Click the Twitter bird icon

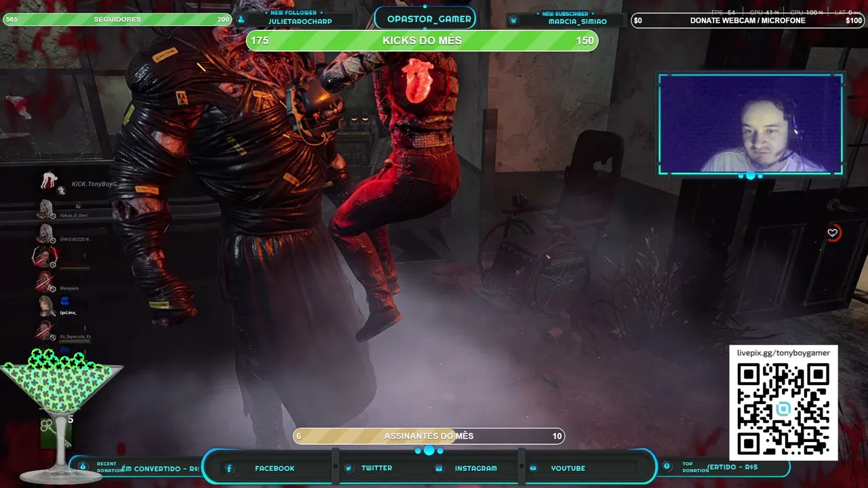point(349,468)
